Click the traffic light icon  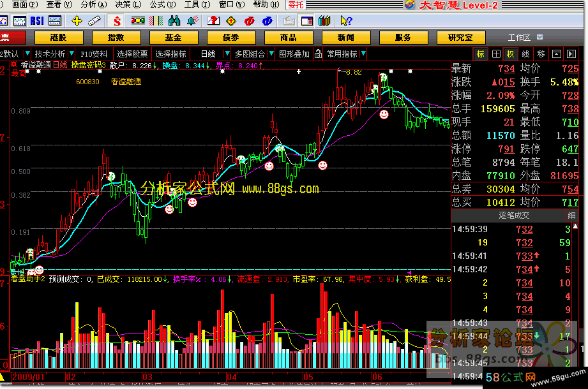point(138,20)
